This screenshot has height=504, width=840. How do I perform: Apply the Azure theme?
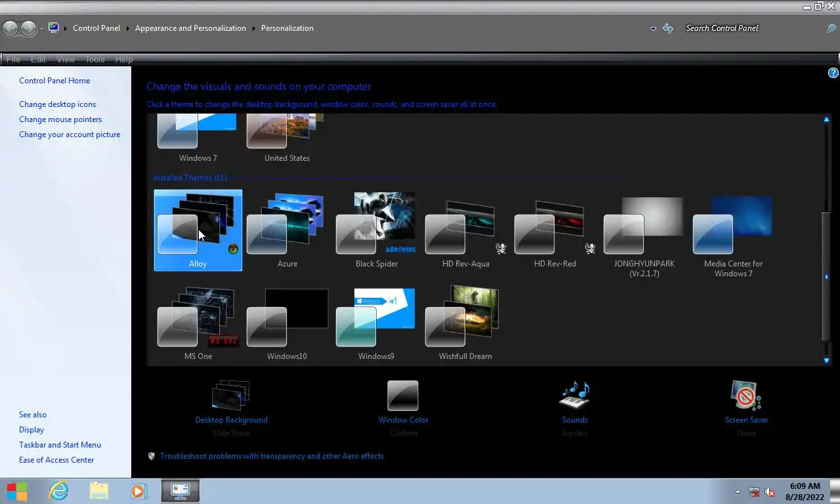pos(287,230)
